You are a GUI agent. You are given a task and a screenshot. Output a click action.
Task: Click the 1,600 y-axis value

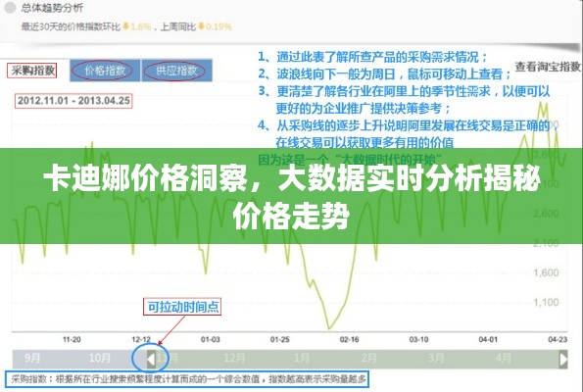[546, 272]
